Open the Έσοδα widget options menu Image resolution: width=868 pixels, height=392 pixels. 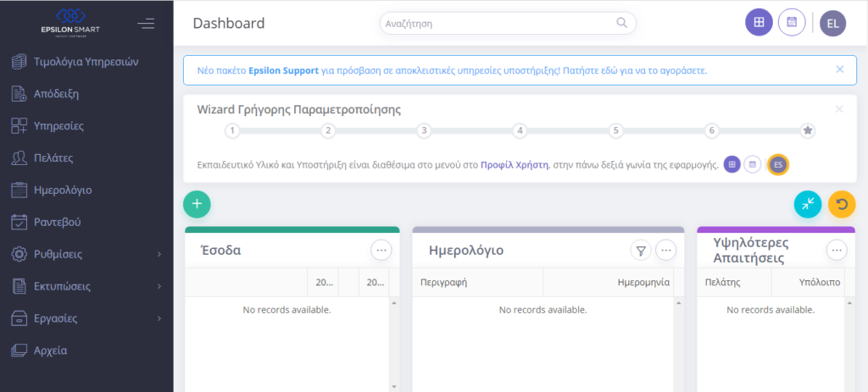click(381, 250)
